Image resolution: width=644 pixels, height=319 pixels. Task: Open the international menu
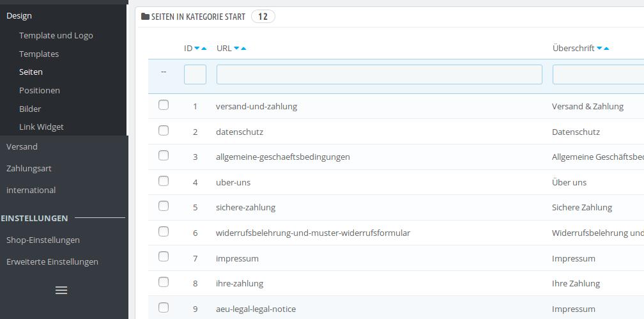tap(31, 191)
